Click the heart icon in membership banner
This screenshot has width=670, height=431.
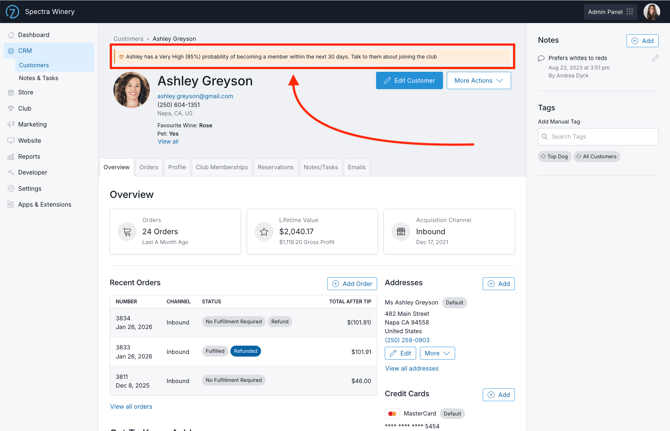121,57
